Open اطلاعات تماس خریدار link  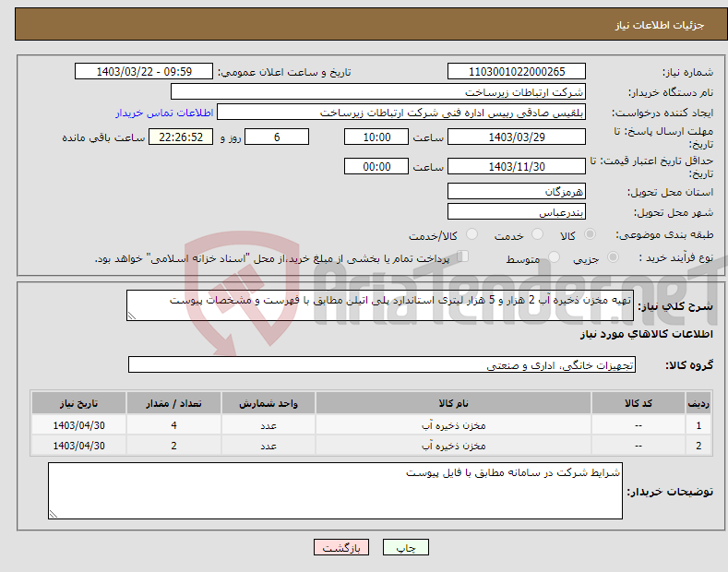(164, 113)
